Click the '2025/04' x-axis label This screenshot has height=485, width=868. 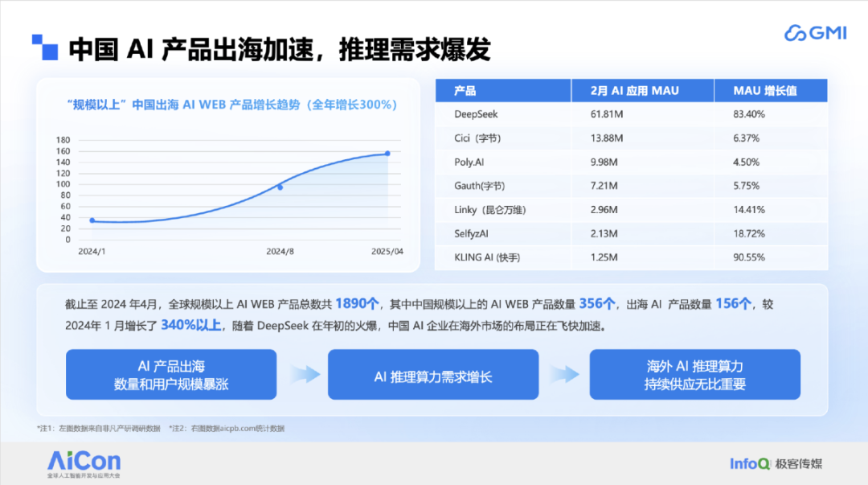click(x=387, y=252)
